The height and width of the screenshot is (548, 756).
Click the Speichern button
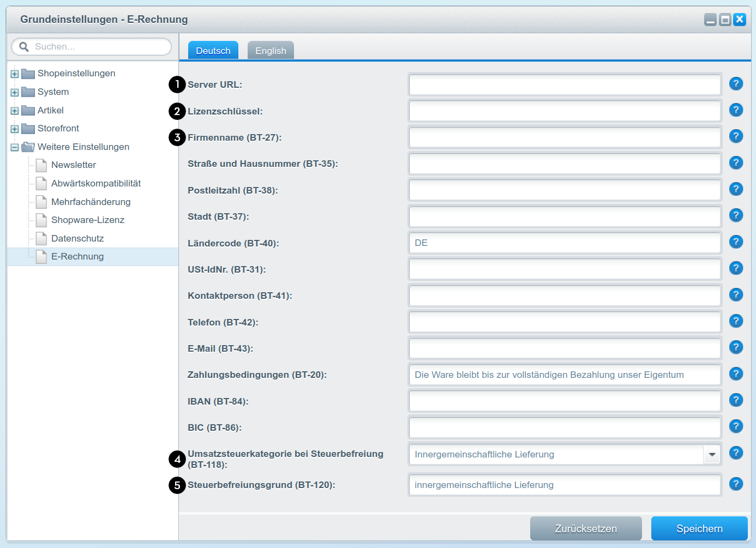click(699, 528)
